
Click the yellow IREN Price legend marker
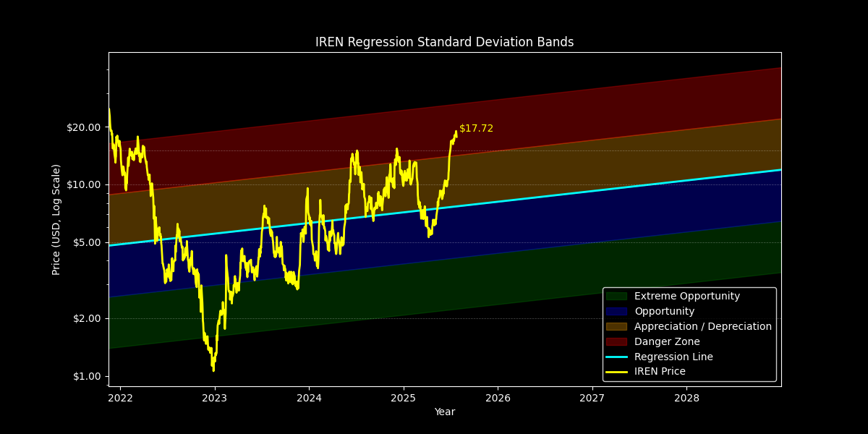616,372
